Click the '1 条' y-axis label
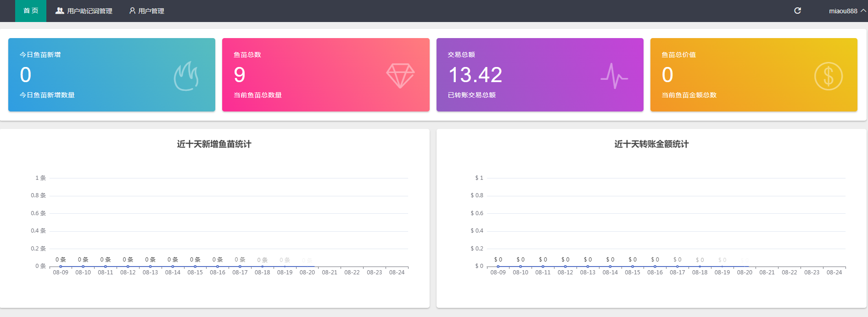 click(40, 178)
